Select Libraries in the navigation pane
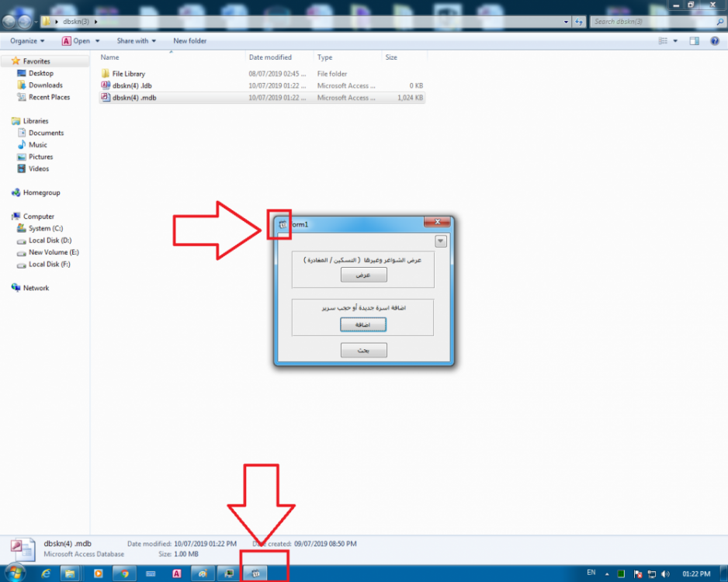The width and height of the screenshot is (728, 582). (x=36, y=121)
